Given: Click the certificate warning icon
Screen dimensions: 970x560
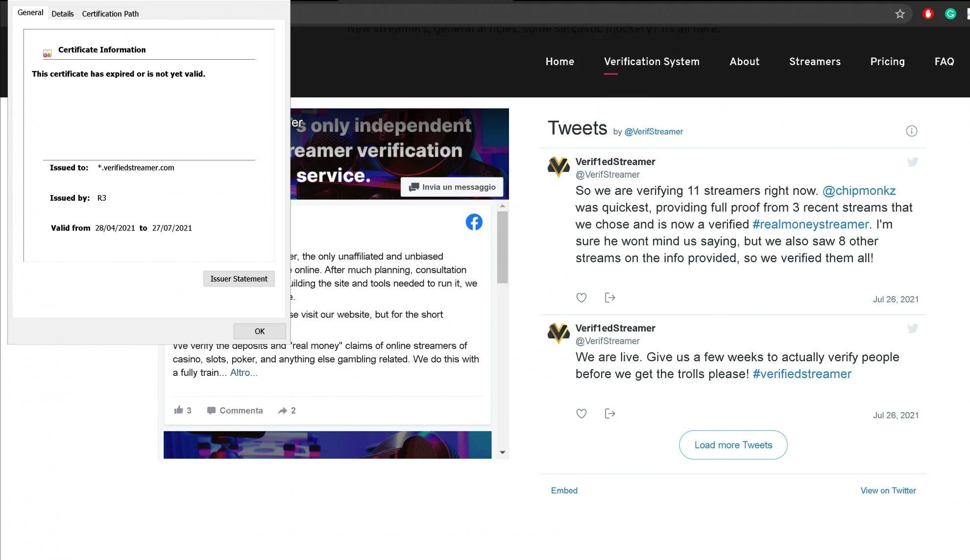Looking at the screenshot, I should (x=47, y=53).
